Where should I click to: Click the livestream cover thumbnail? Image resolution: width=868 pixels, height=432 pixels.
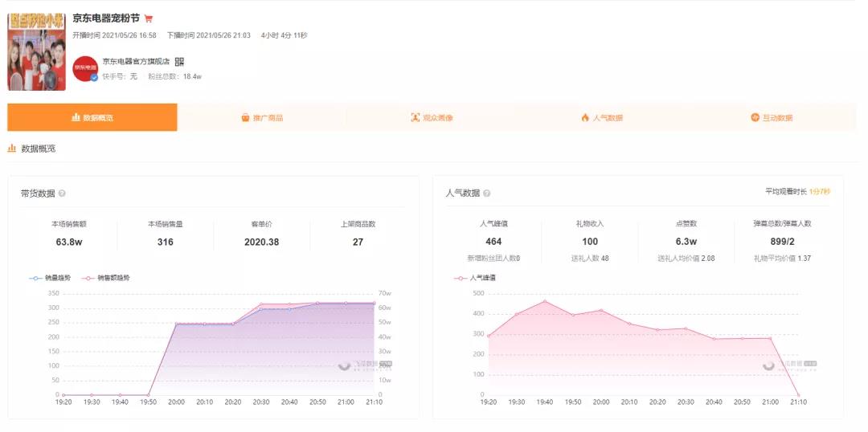36,52
